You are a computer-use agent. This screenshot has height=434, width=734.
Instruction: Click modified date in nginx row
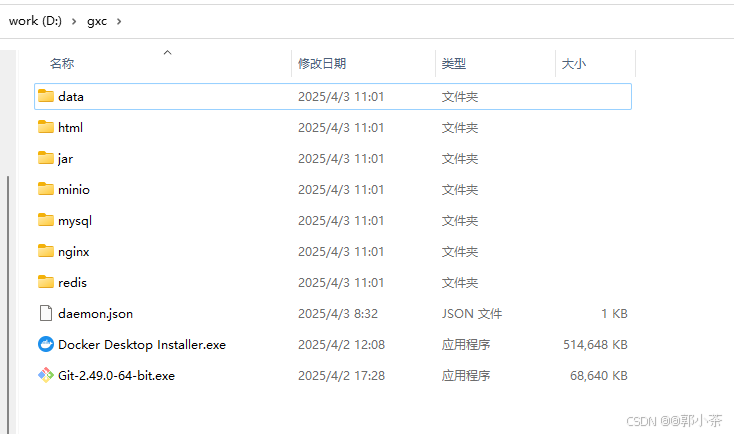(341, 252)
